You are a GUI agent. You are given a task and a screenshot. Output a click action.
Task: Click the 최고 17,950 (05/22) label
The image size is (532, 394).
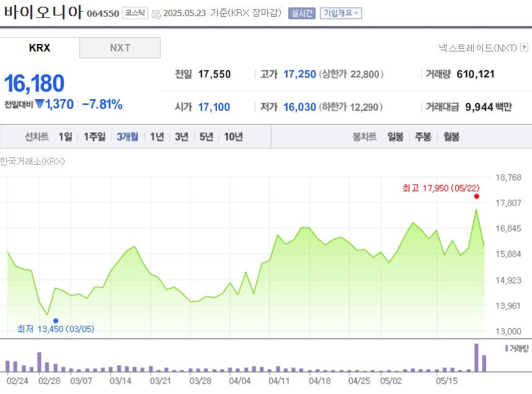click(x=441, y=188)
